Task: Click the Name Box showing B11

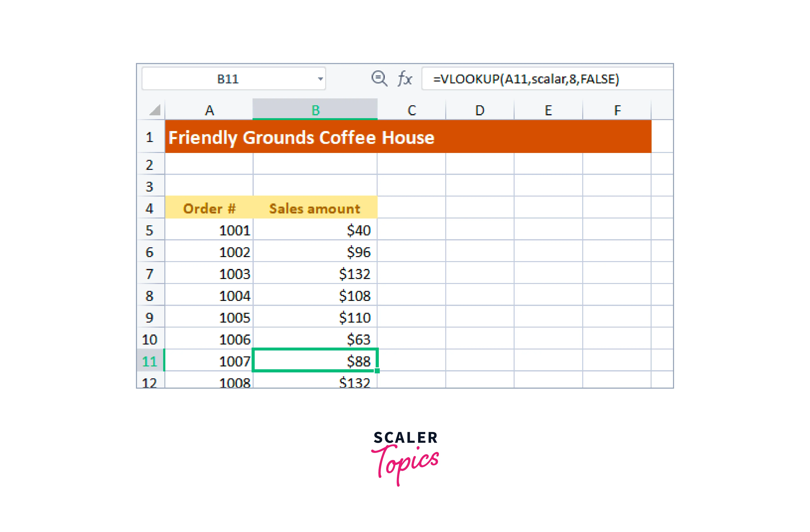Action: coord(233,79)
